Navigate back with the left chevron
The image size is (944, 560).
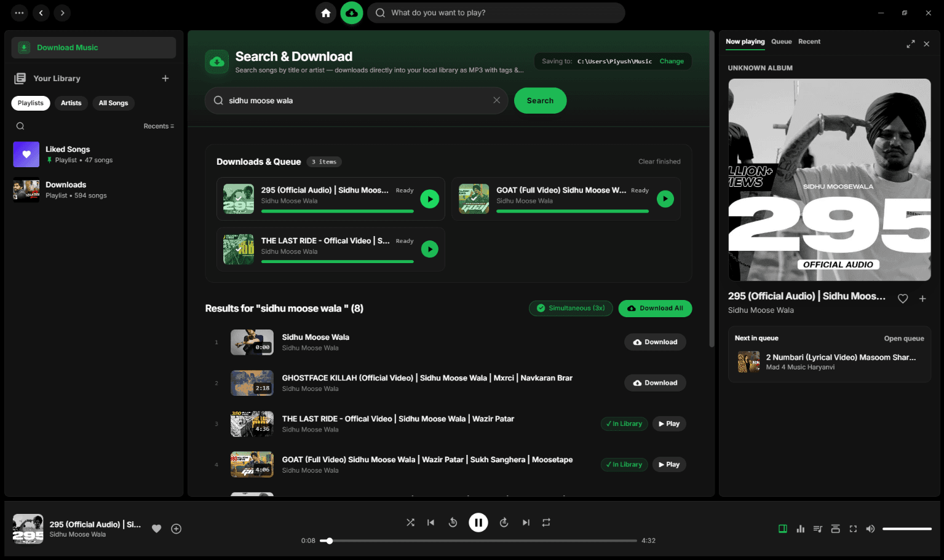[41, 12]
